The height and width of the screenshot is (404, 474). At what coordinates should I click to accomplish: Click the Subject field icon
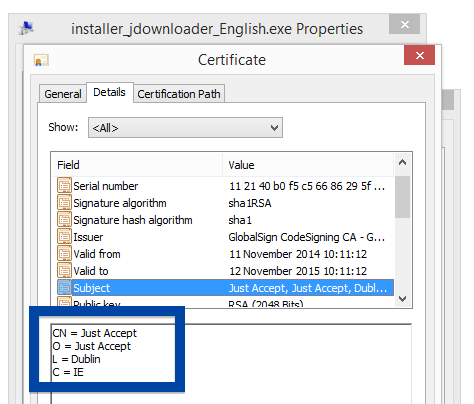tap(64, 288)
